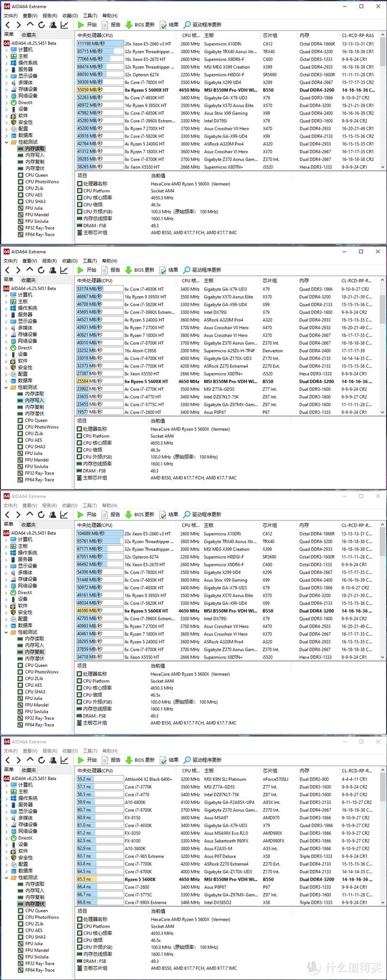This screenshot has width=387, height=980.
Task: Expand 存储设备 node in the third window tree
Action: pyautogui.click(x=6, y=579)
